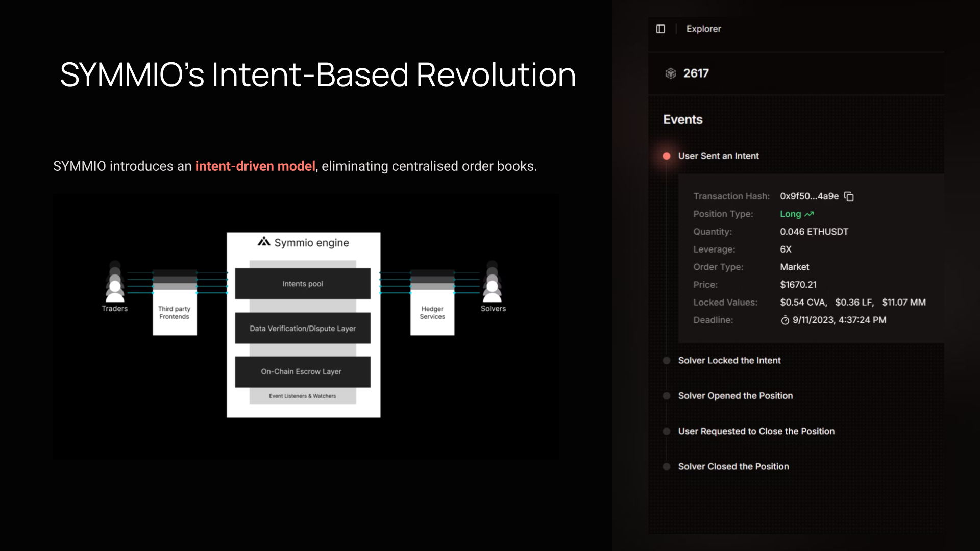
Task: Click the intent-driven model highlighted text
Action: coord(255,166)
